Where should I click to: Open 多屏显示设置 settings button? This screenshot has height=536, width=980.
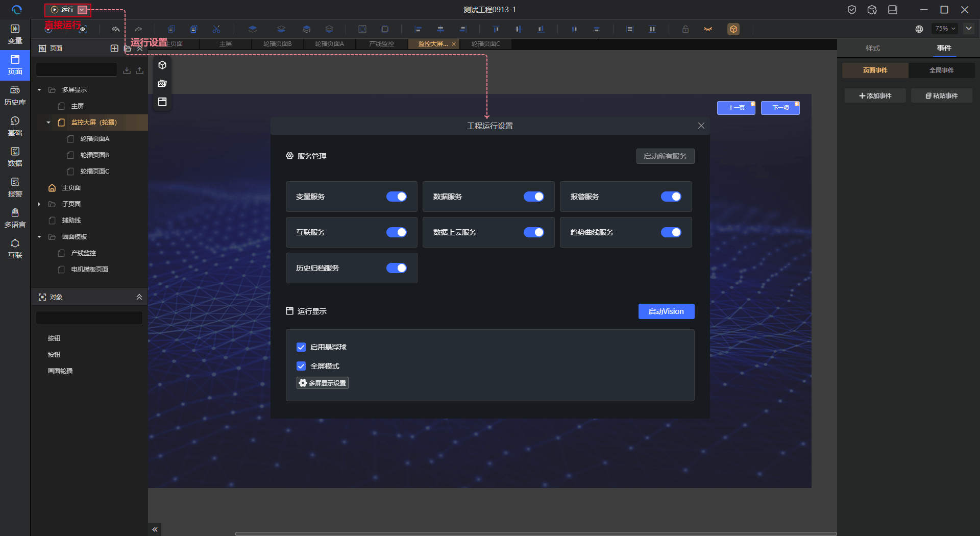[x=323, y=383]
